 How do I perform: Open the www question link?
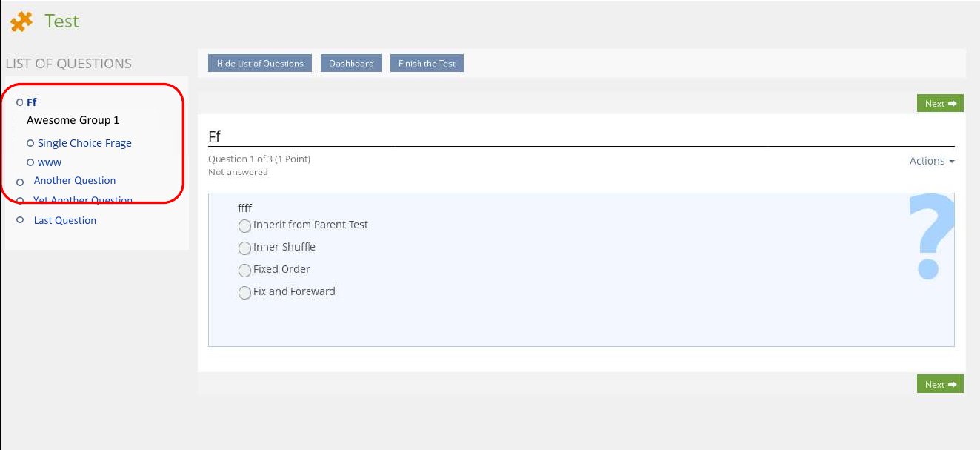click(x=50, y=162)
